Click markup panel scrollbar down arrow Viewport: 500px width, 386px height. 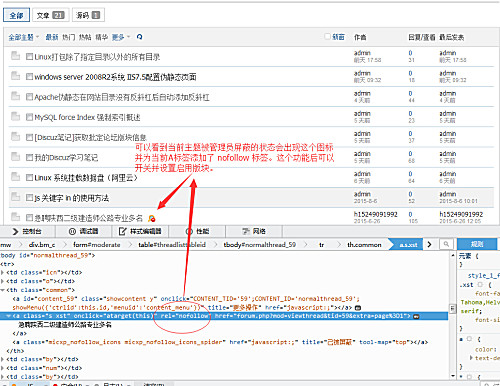[x=453, y=376]
